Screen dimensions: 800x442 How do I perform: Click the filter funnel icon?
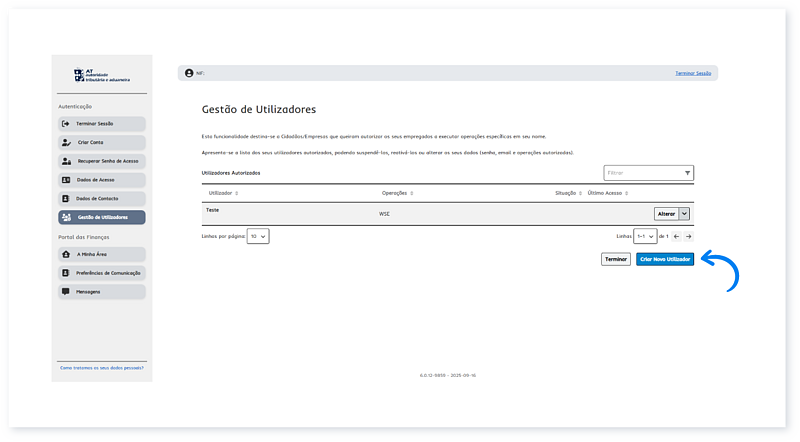click(687, 173)
